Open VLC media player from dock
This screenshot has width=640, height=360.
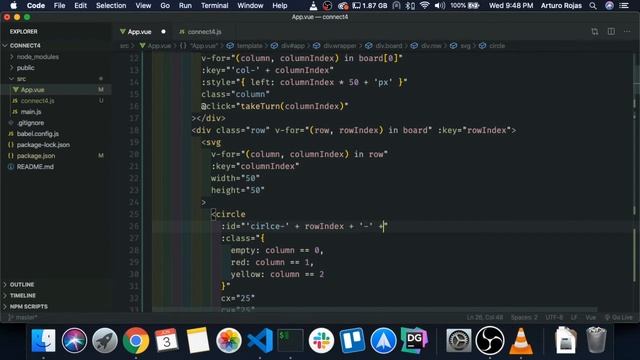coord(520,340)
